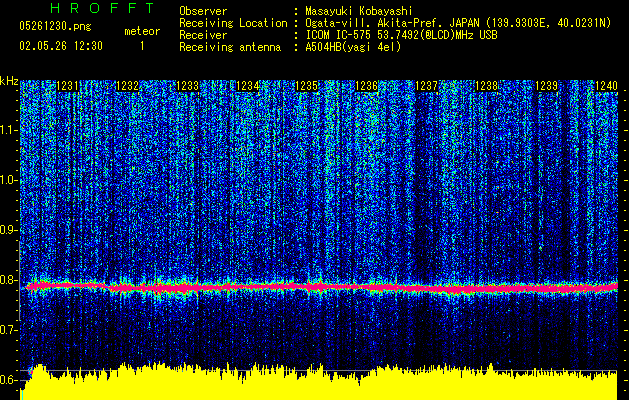This screenshot has width=629, height=400.
Task: Click the 1235 time marker
Action: pos(307,86)
